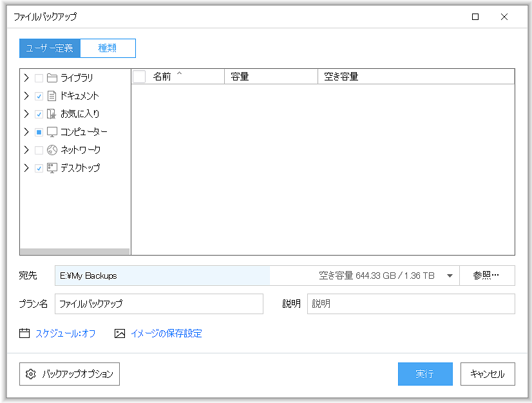
Task: Open the destination path dropdown arrow
Action: [450, 276]
